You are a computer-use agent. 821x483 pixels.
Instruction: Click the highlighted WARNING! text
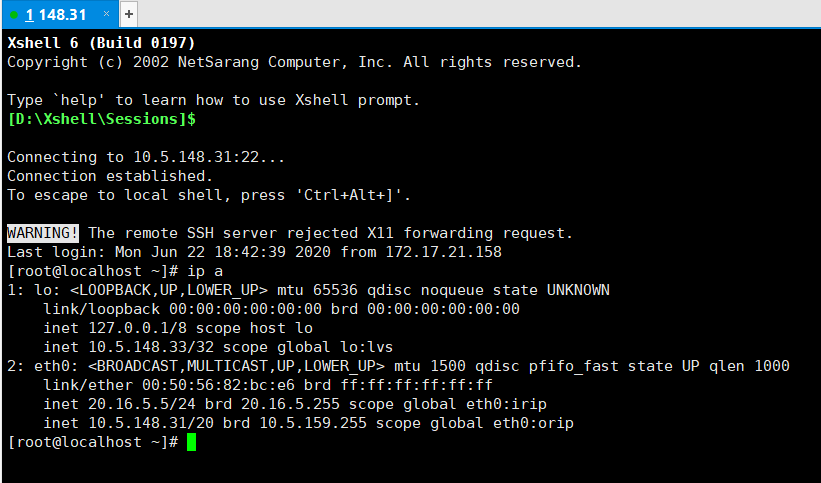pyautogui.click(x=43, y=233)
